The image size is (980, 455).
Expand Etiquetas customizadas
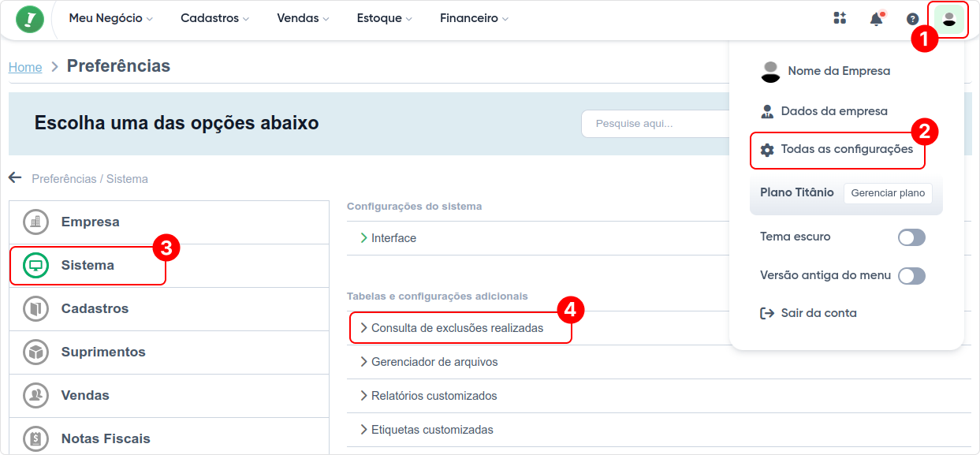pyautogui.click(x=659, y=430)
